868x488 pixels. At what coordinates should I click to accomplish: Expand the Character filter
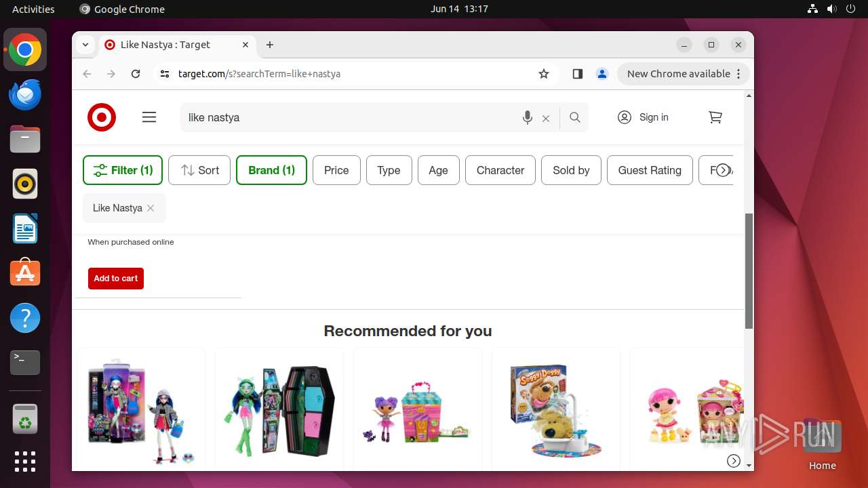[x=500, y=170]
